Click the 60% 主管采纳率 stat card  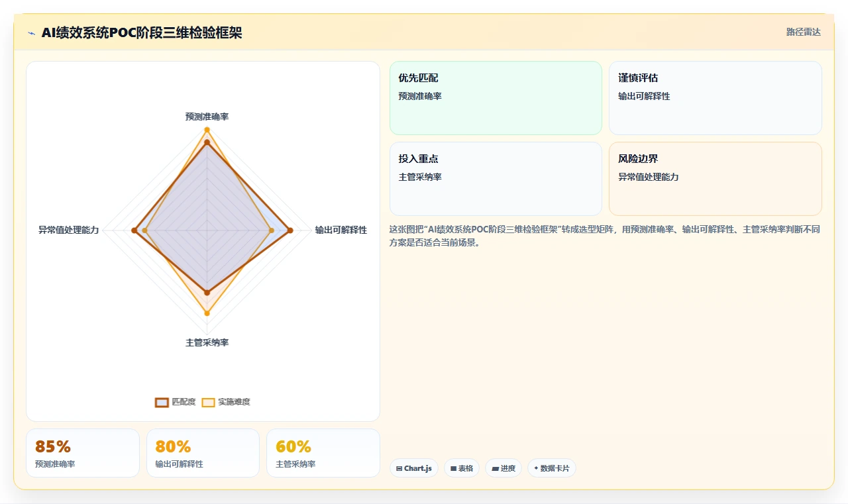(x=323, y=453)
